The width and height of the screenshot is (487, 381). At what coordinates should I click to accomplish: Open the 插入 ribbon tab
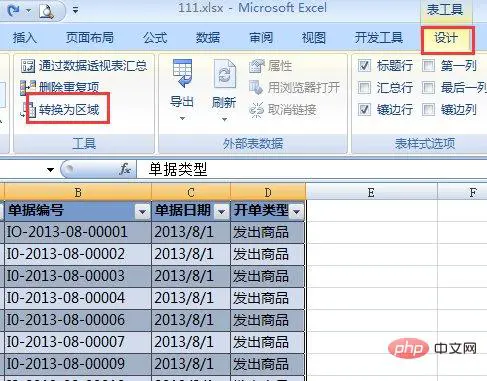(24, 38)
